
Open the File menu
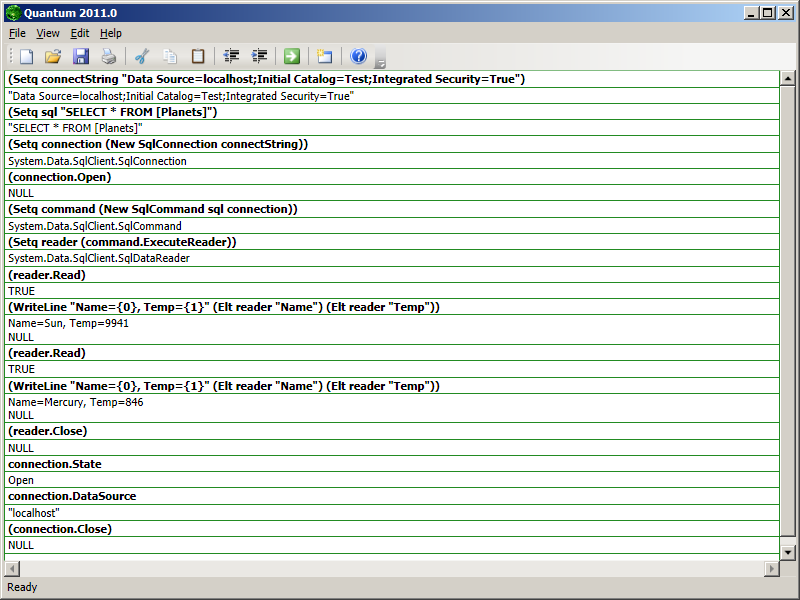[17, 33]
